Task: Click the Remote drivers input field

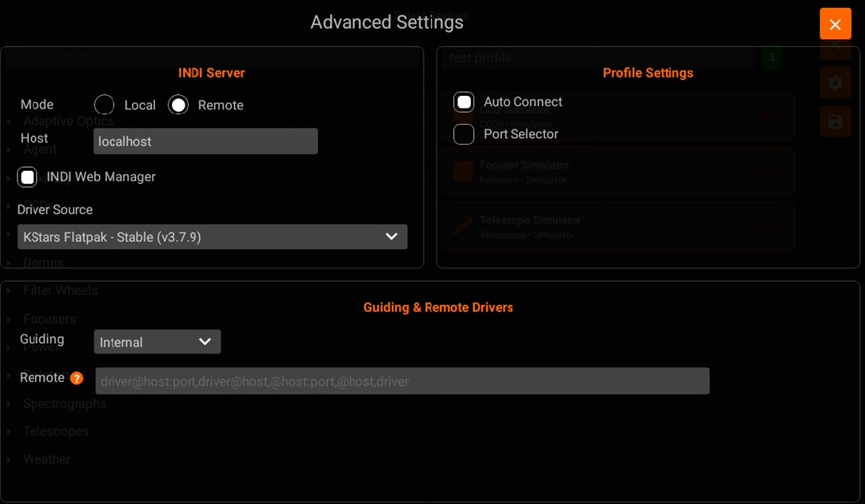Action: pos(402,381)
